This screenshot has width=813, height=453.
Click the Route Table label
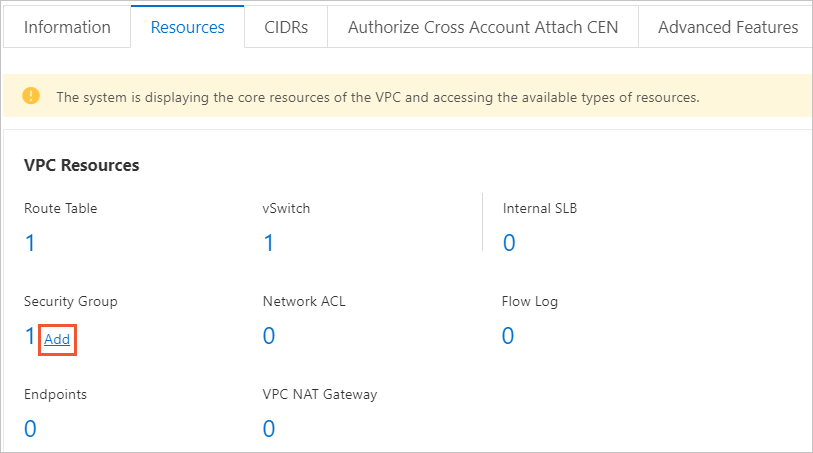[x=61, y=208]
